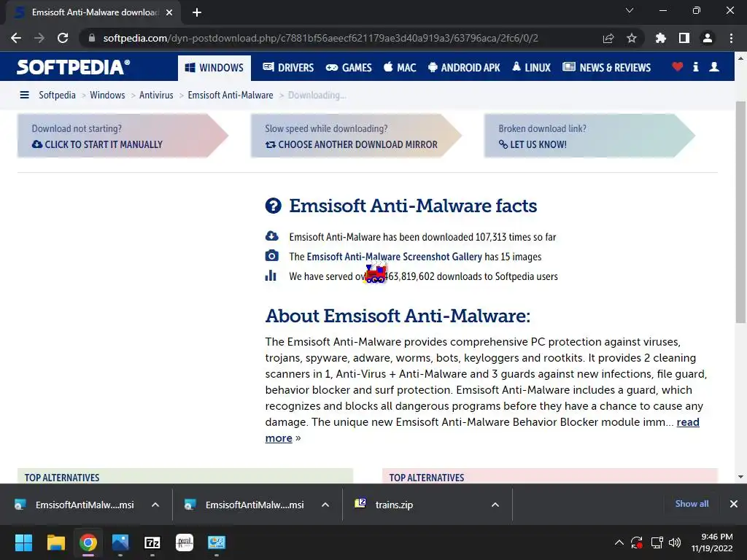Click the camera screenshot gallery icon

click(x=271, y=256)
